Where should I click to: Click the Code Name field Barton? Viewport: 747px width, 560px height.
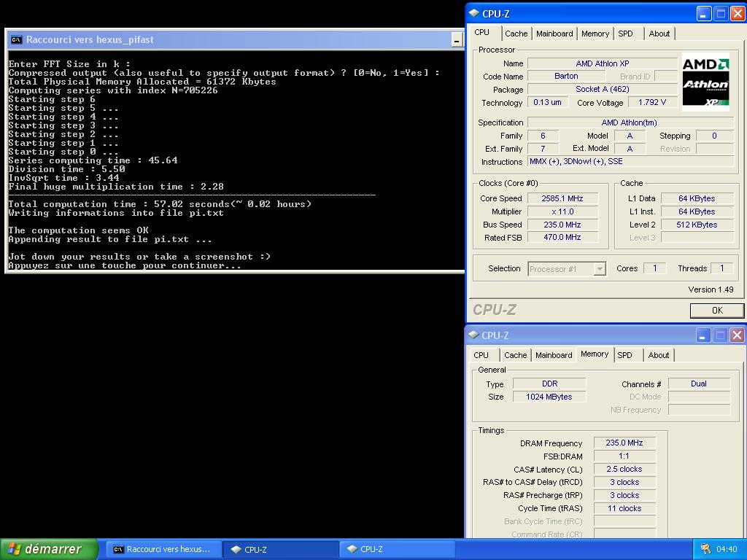pos(566,76)
